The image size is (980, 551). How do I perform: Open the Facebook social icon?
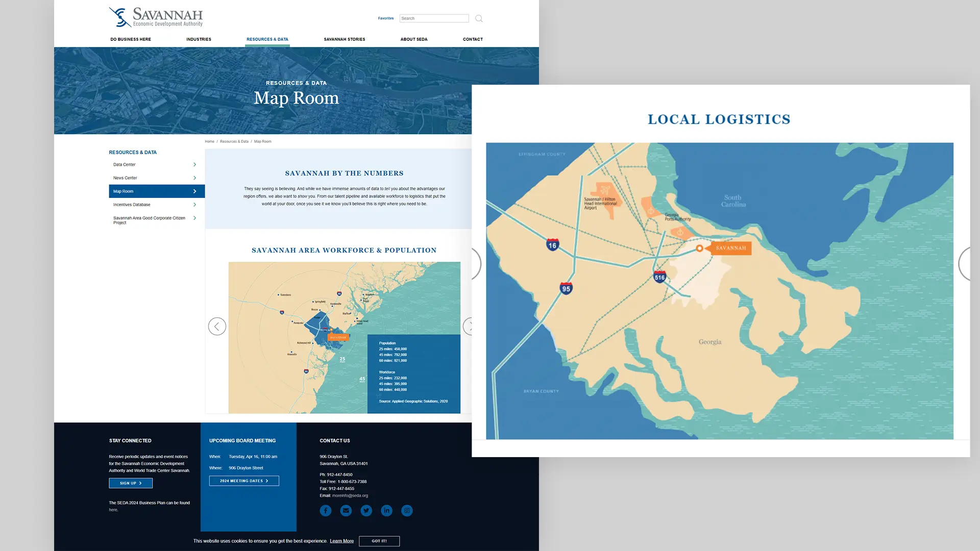(x=326, y=510)
